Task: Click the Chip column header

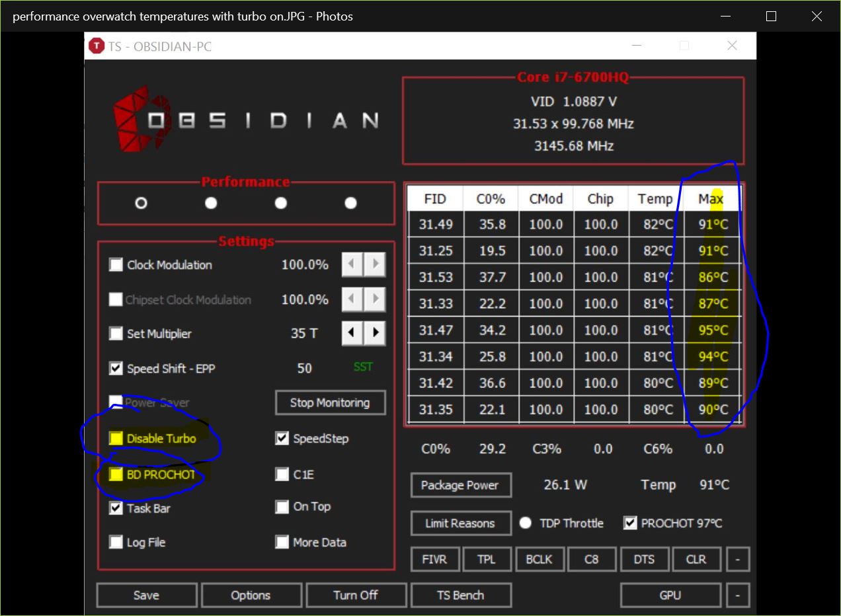Action: point(601,199)
